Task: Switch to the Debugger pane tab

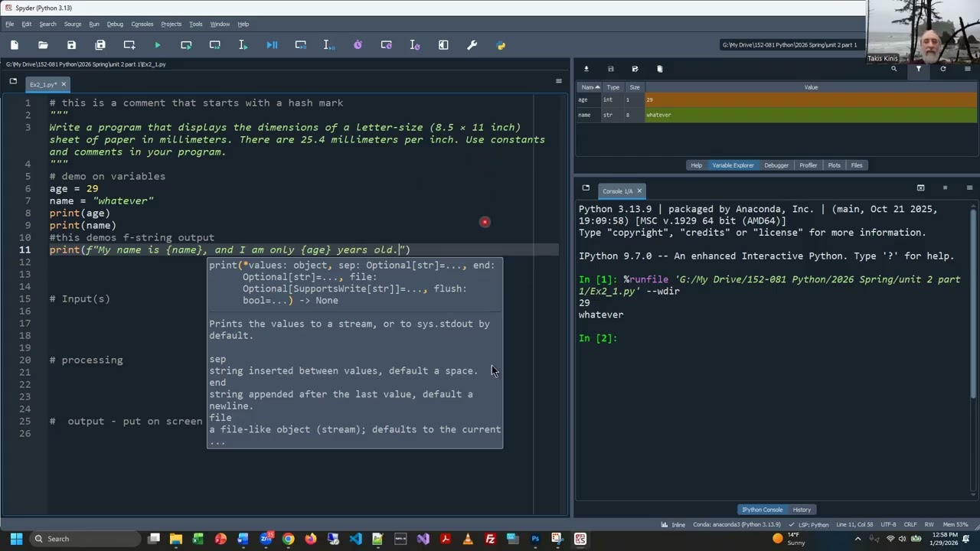Action: 776,165
